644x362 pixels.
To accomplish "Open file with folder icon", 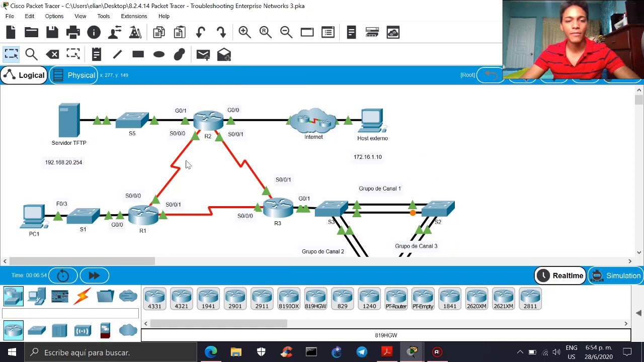I will click(31, 33).
